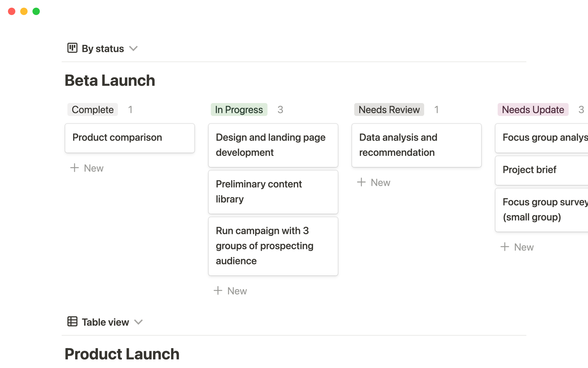Open the Preliminary content library card

point(273,192)
